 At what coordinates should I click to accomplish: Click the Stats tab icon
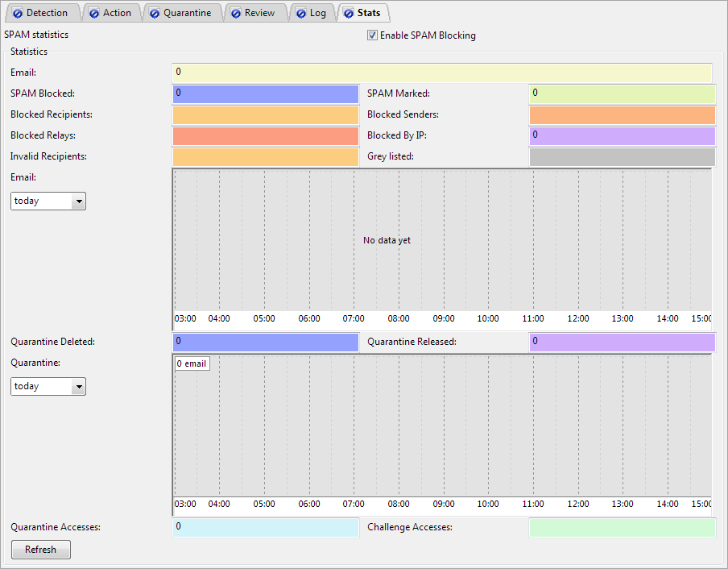pos(348,13)
